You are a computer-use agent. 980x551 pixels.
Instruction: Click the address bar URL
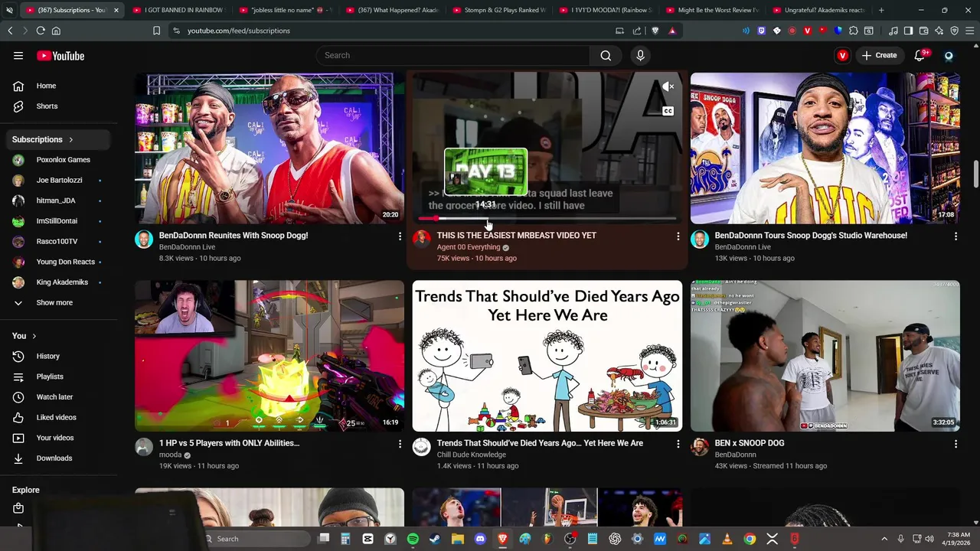[239, 31]
